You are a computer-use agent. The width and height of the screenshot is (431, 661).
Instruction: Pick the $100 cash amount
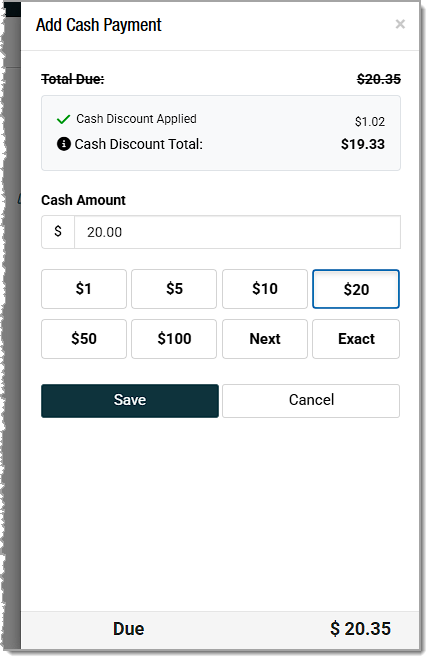click(174, 339)
